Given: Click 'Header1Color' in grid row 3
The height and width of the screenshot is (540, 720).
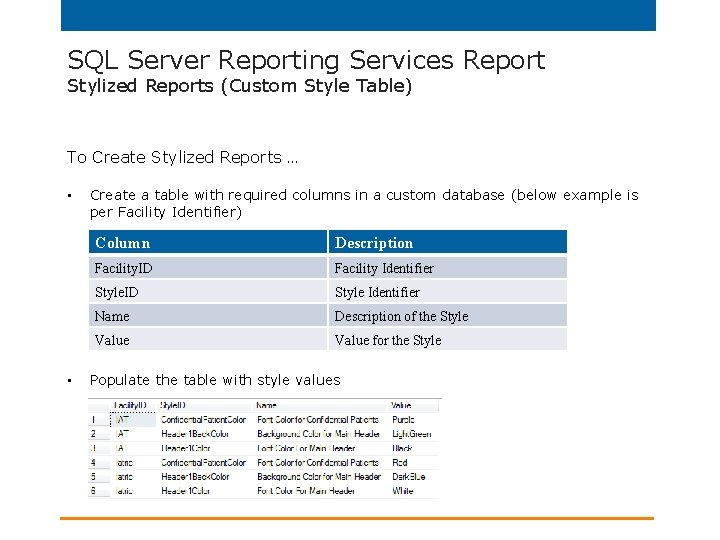Looking at the screenshot, I should point(186,448).
